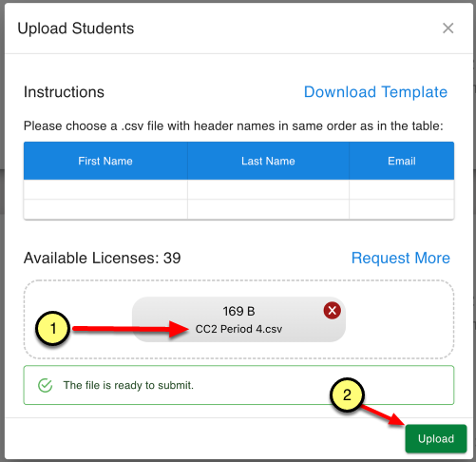Image resolution: width=476 pixels, height=462 pixels.
Task: Click first empty row under First Name
Action: (105, 189)
